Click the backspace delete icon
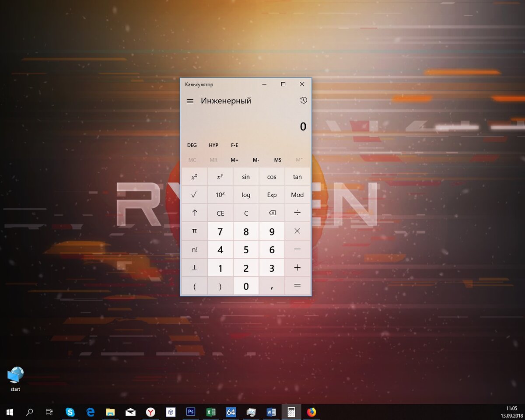The height and width of the screenshot is (420, 525). (272, 213)
